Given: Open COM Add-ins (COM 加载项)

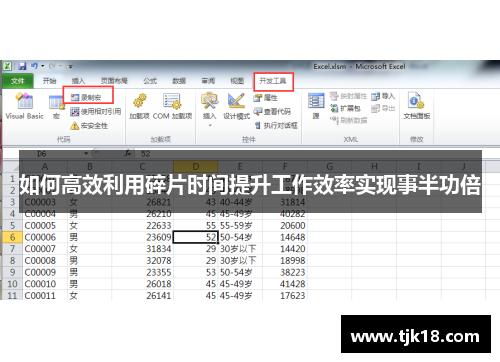Looking at the screenshot, I should tap(172, 106).
